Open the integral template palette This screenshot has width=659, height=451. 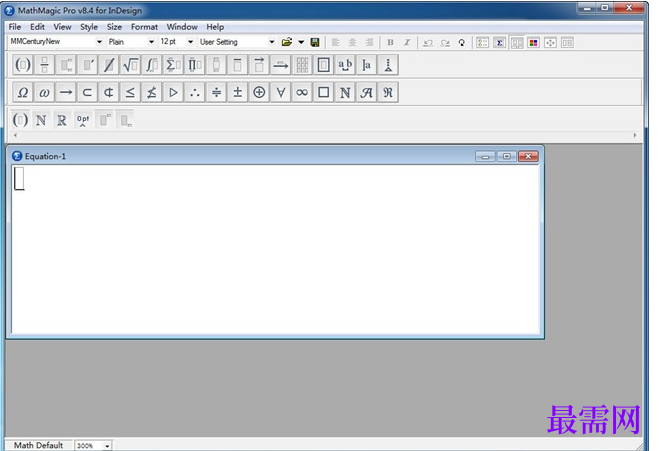152,65
